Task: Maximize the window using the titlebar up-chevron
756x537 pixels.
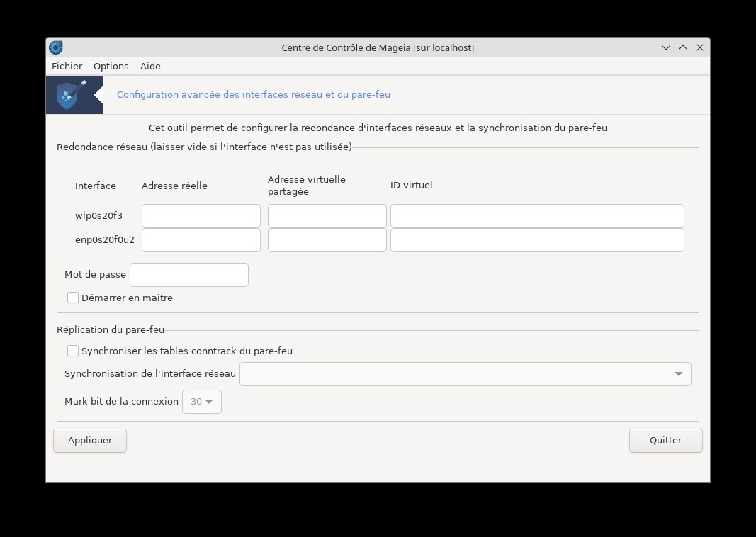Action: (x=683, y=47)
